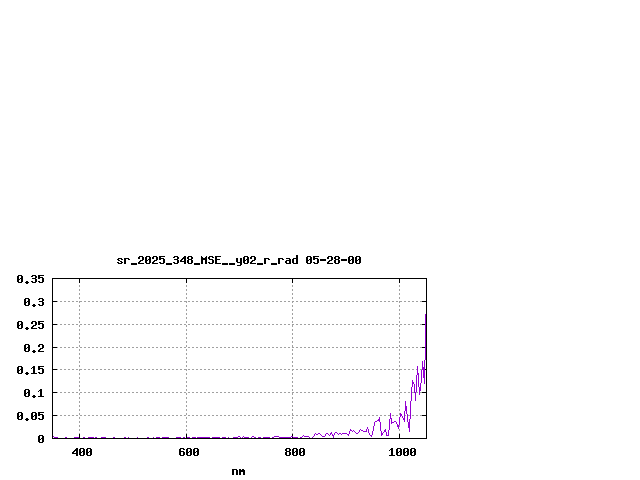The width and height of the screenshot is (640, 480).
Task: Click the purple curve's highest peak at right edge
Action: point(426,316)
